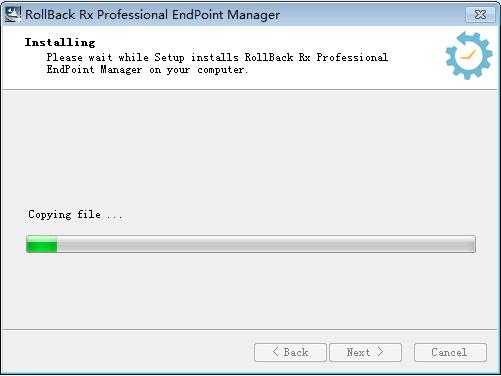Click the bold "Installing" heading

point(60,42)
